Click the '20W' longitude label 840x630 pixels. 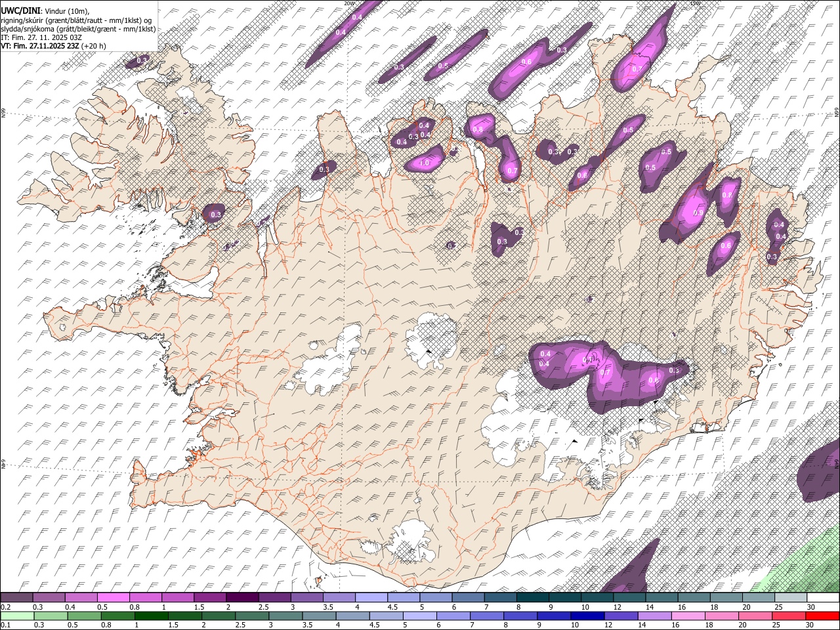(349, 3)
